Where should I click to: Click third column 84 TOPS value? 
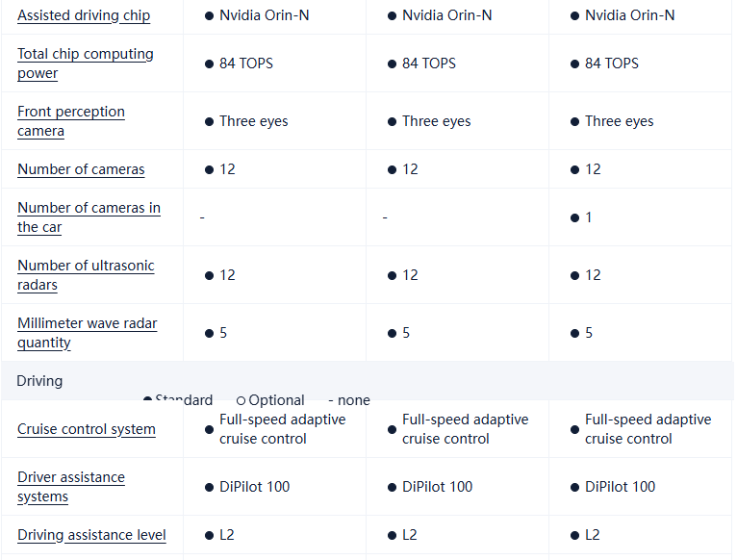(611, 64)
